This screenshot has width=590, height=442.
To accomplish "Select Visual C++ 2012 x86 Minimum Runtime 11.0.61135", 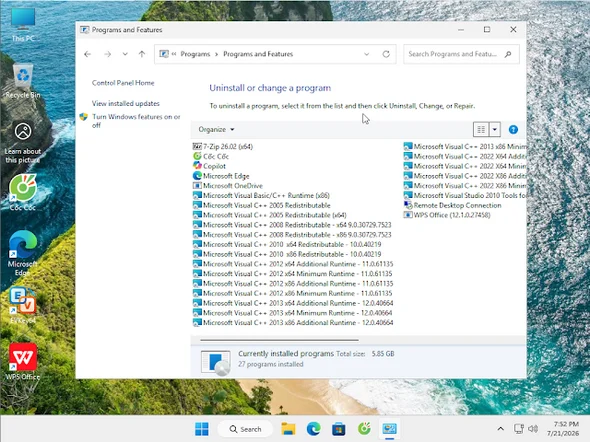I will [292, 293].
